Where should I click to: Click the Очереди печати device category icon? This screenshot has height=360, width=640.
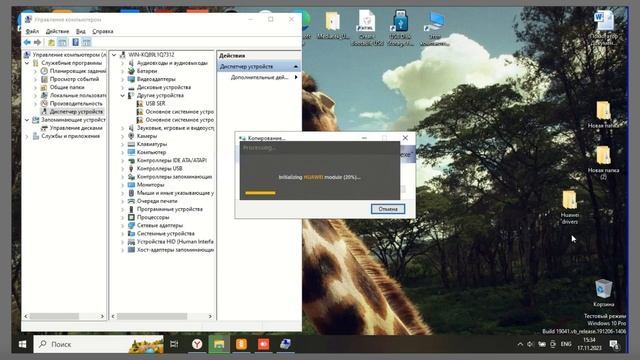131,201
